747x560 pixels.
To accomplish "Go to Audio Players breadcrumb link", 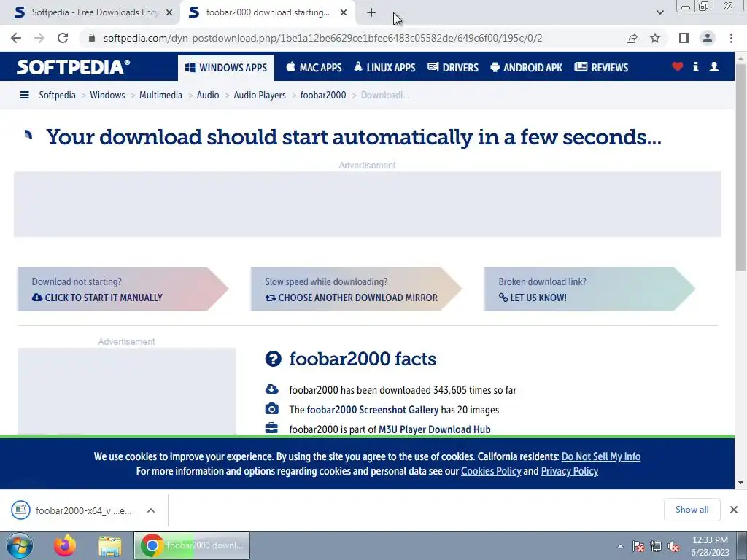I will [260, 96].
